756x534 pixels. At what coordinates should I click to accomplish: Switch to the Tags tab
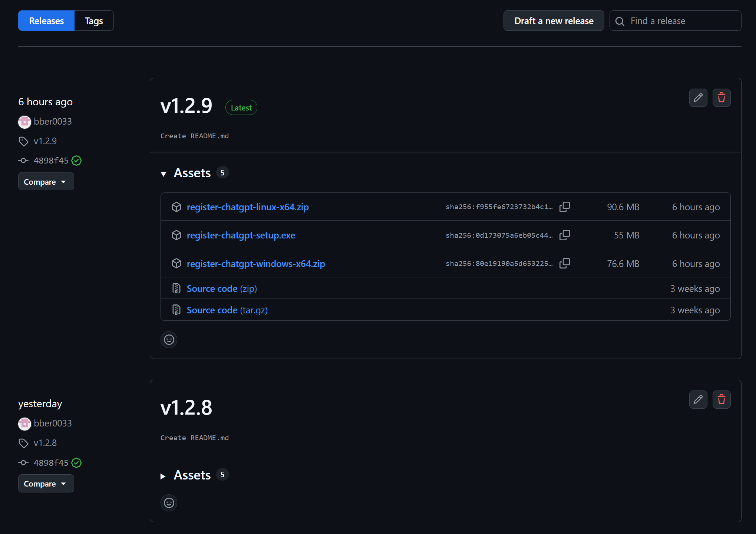94,21
